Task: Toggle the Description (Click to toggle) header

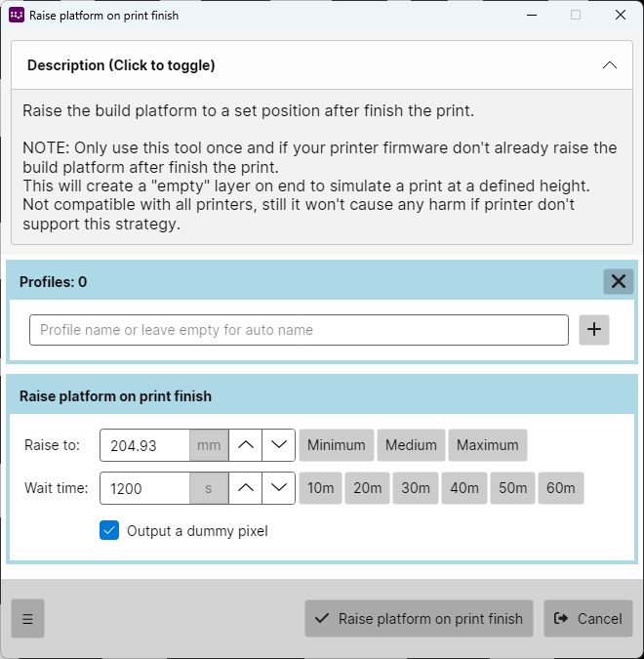Action: 322,65
